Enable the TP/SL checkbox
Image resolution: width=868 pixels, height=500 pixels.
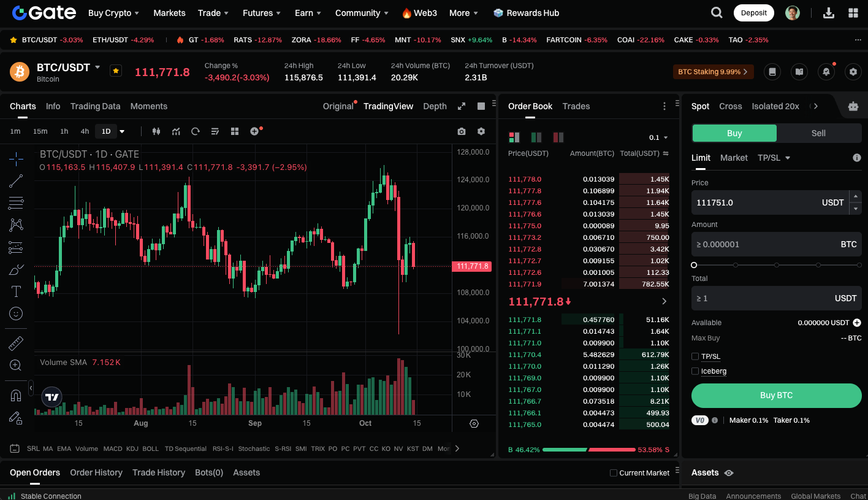(695, 356)
